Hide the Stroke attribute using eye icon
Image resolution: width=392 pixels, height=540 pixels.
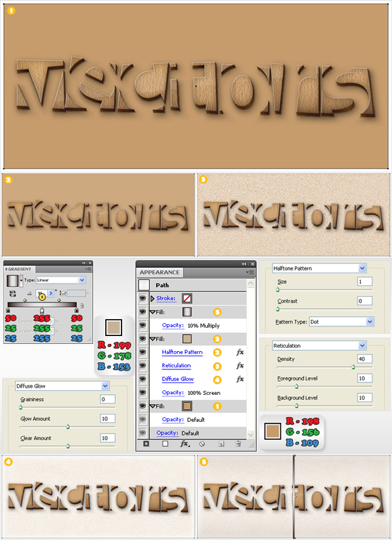(x=143, y=298)
